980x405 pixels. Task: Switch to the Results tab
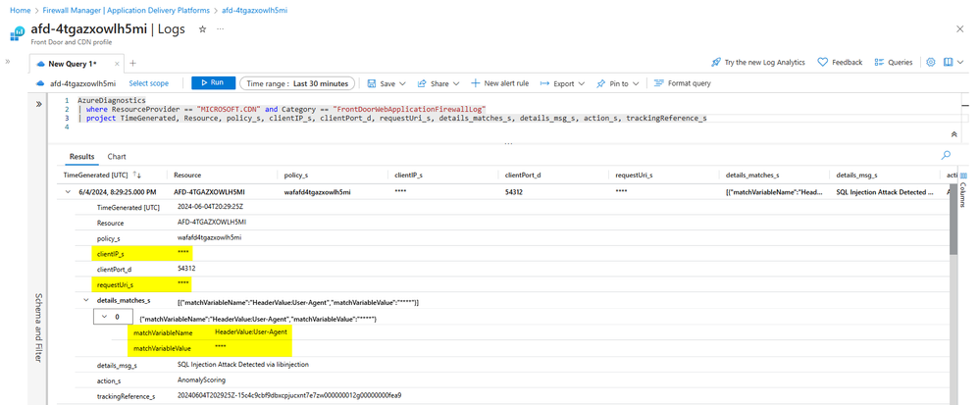click(81, 157)
